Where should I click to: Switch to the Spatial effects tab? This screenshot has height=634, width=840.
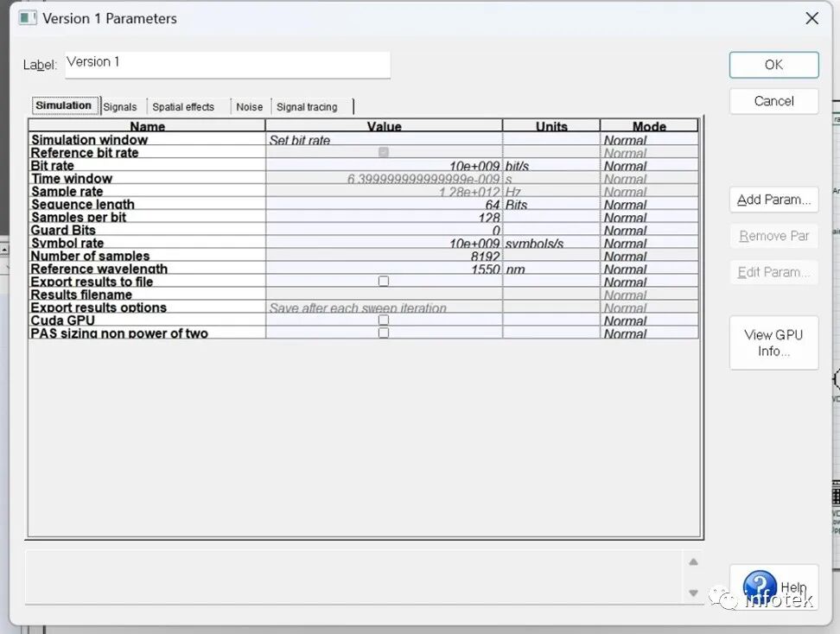tap(183, 105)
